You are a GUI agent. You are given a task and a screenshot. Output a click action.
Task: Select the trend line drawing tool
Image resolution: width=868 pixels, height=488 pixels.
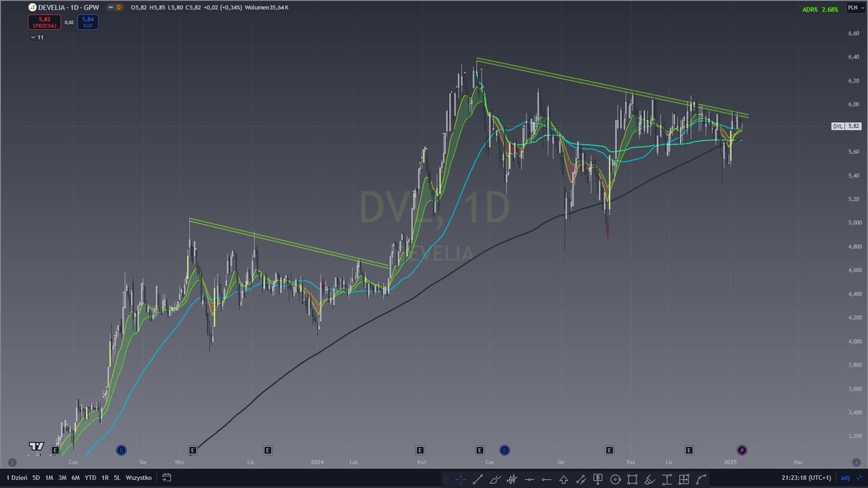pos(477,479)
